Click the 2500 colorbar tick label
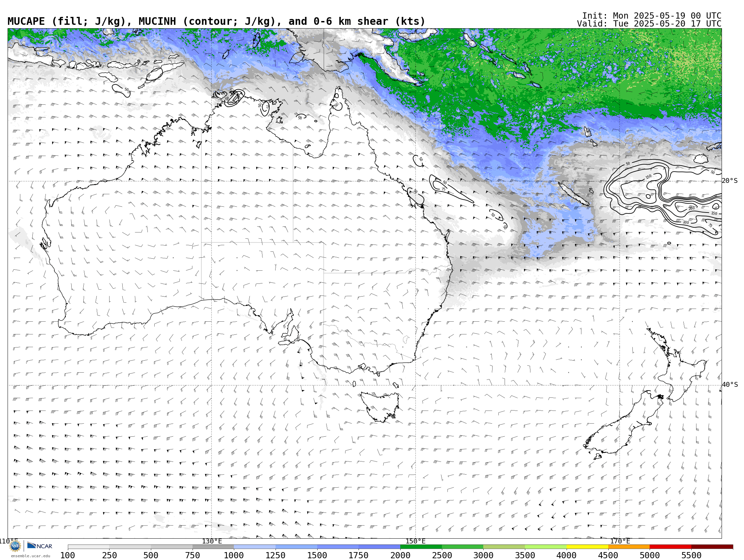 [442, 556]
